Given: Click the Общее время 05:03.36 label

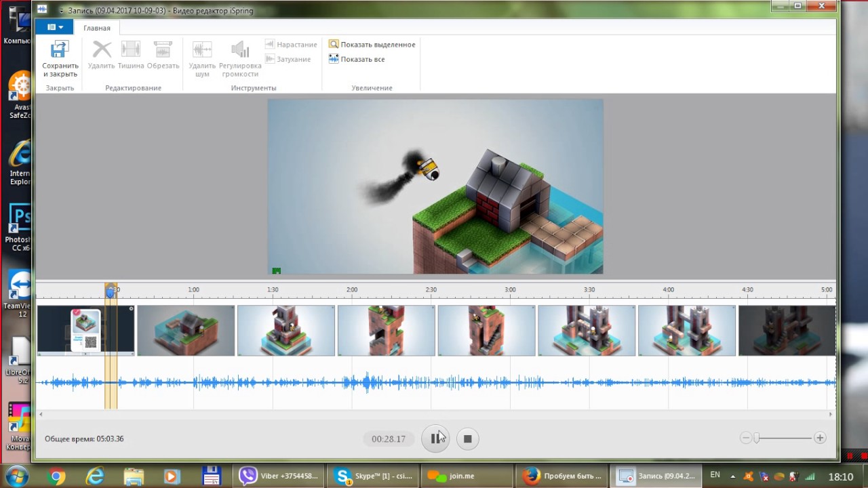Looking at the screenshot, I should click(x=84, y=439).
